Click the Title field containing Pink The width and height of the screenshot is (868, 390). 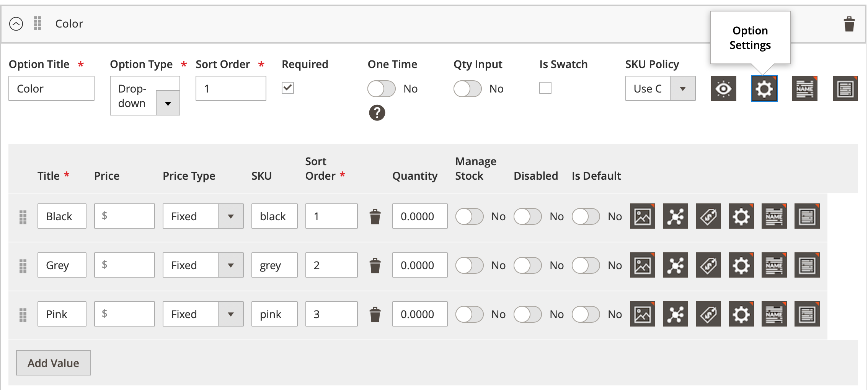click(x=62, y=314)
